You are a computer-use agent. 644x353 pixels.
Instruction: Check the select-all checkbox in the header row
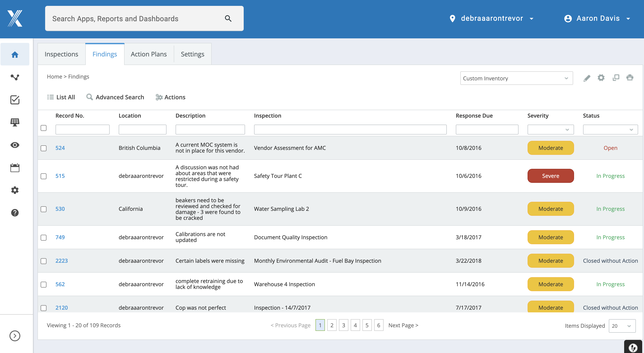coord(44,128)
